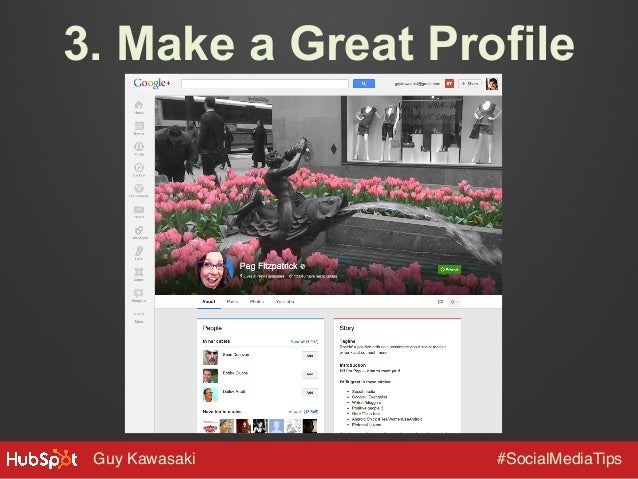Click the name Peg Fitzpatrick on the cover
This screenshot has height=479, width=638.
(269, 266)
